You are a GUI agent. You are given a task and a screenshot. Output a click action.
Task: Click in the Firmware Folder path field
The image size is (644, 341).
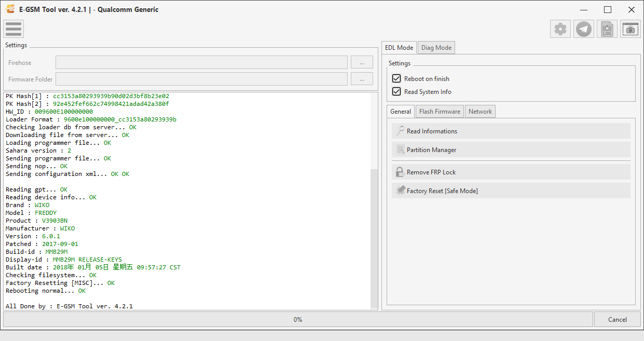(x=201, y=79)
